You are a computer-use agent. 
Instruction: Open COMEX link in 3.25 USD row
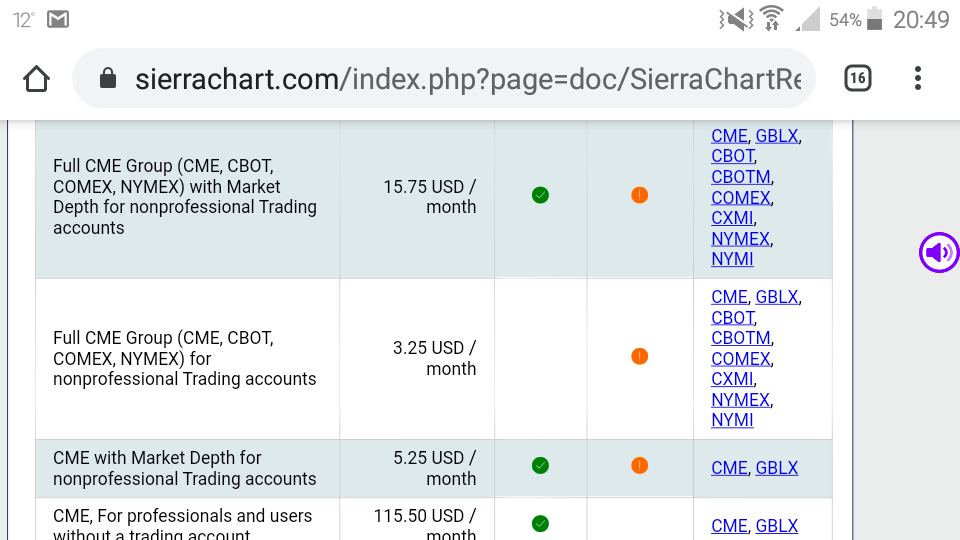pyautogui.click(x=741, y=359)
